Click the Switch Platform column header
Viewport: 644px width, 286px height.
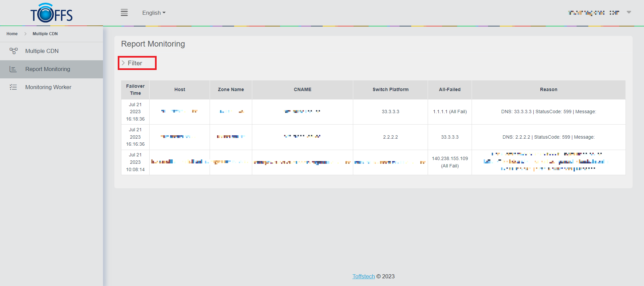point(390,89)
